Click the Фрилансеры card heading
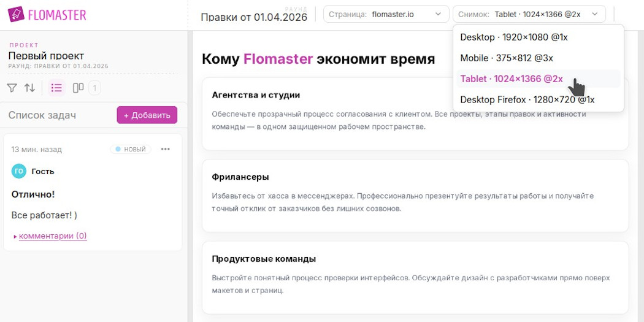644x322 pixels. (240, 177)
